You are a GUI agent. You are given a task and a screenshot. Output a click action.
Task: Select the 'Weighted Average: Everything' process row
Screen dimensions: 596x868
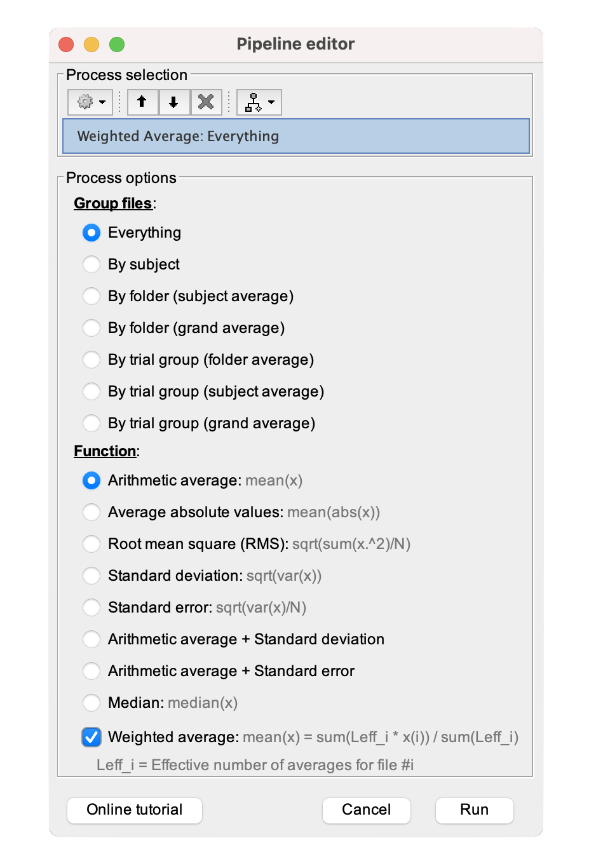[295, 136]
